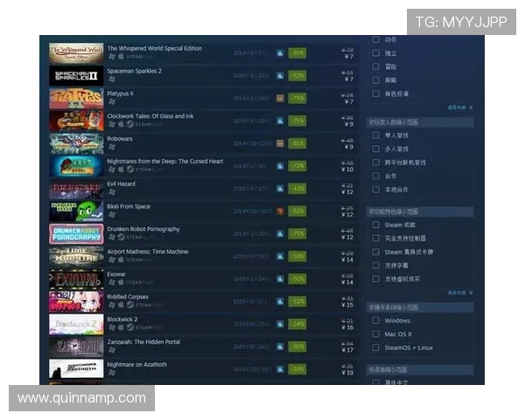This screenshot has height=420, width=525.
Task: Click discount badge in Blockwick 2 row
Action: point(297,324)
